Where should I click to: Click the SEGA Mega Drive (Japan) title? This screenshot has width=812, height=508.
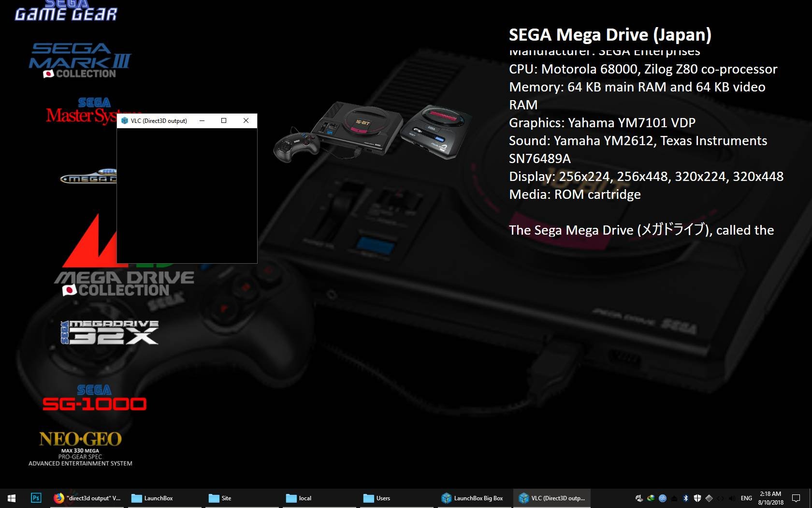(610, 34)
